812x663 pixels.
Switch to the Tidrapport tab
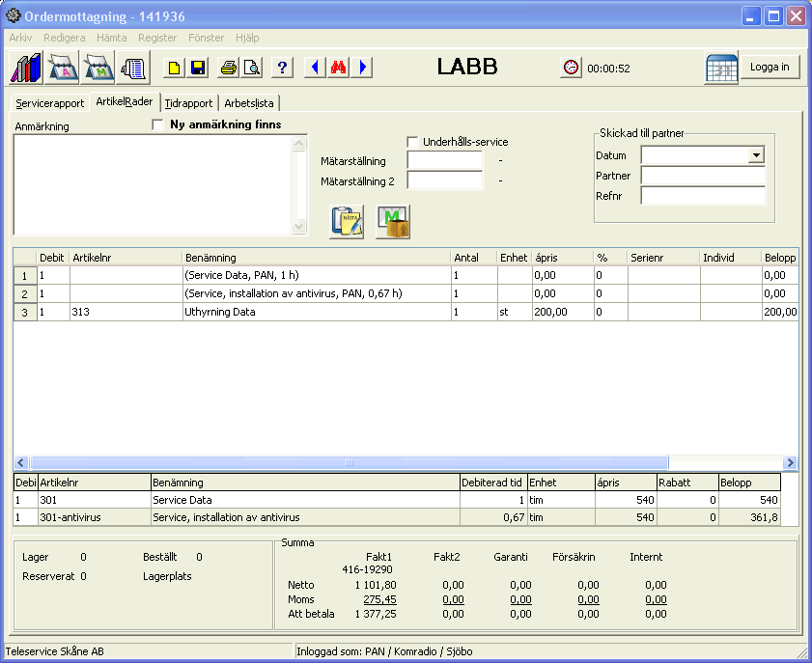pos(188,103)
